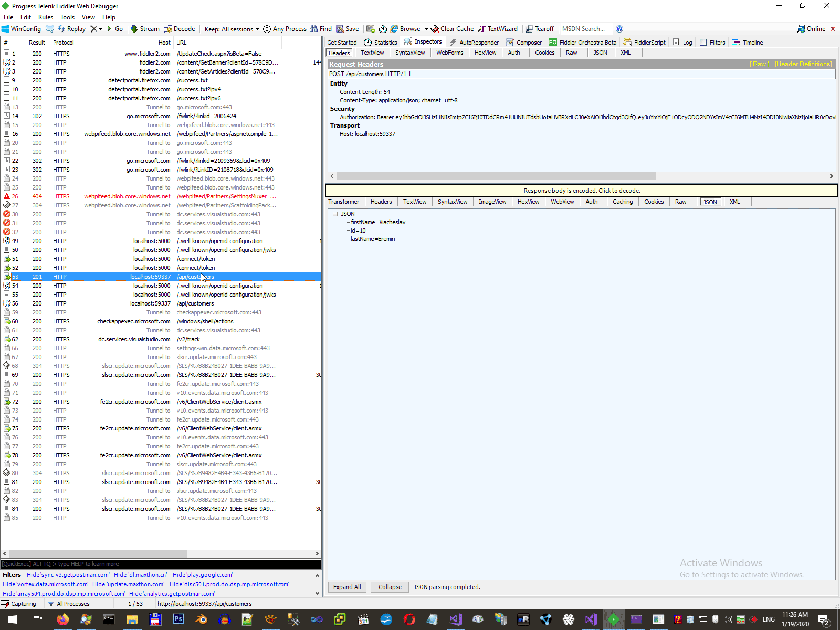Screen dimensions: 840x630
Task: Click the Any Process target picker
Action: 285,29
